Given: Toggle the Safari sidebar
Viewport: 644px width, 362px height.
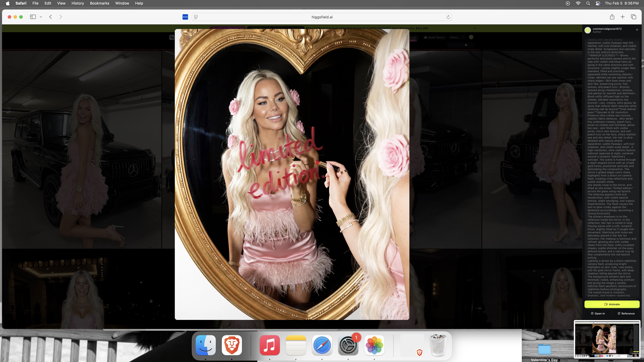Looking at the screenshot, I should [x=33, y=17].
